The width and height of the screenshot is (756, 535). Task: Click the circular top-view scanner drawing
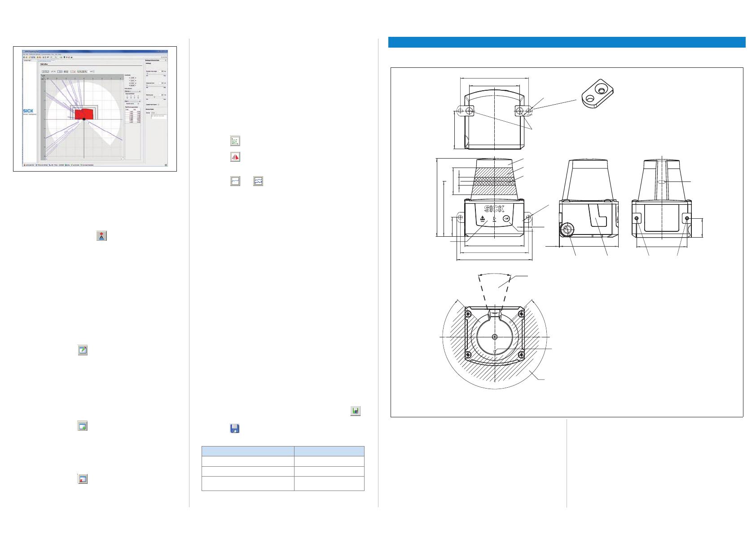494,336
